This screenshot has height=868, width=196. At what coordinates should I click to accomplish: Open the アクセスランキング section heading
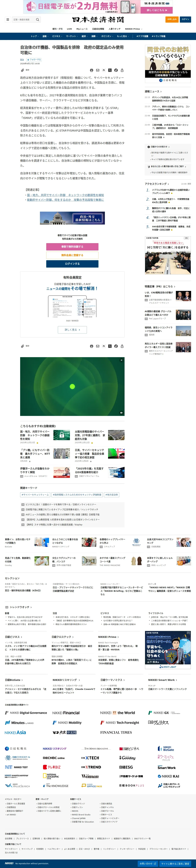tap(157, 184)
